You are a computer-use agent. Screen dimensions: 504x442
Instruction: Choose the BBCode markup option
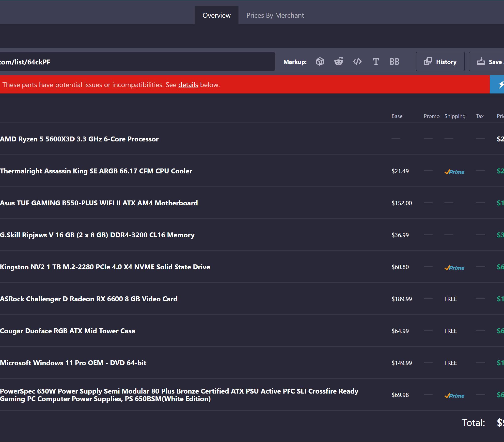click(x=394, y=62)
